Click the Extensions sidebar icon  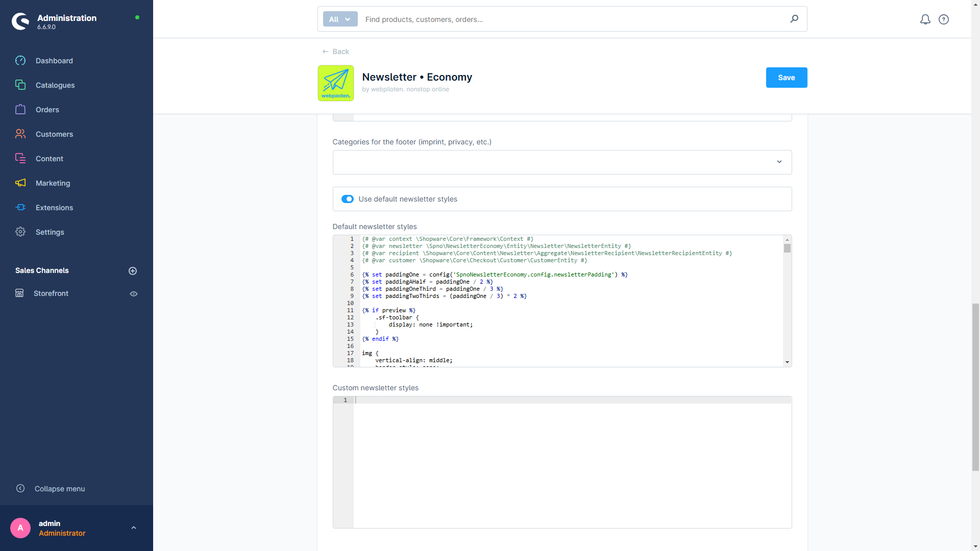click(20, 207)
